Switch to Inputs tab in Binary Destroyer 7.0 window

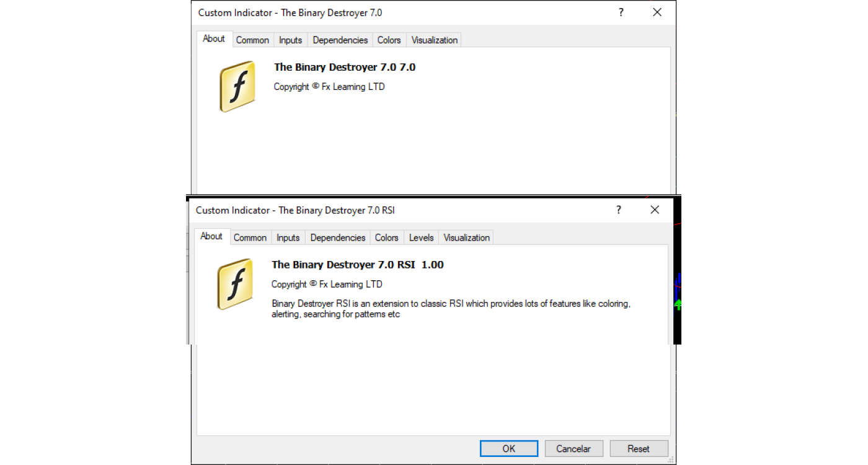click(290, 40)
